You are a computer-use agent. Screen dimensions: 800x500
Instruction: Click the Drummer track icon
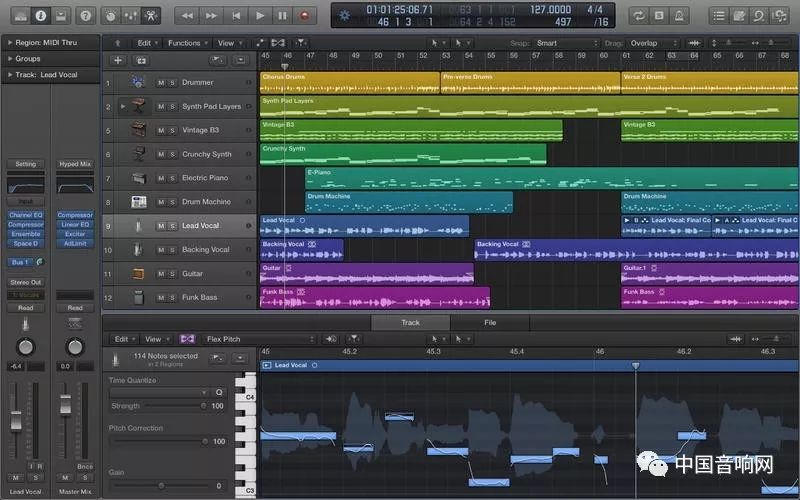point(138,82)
